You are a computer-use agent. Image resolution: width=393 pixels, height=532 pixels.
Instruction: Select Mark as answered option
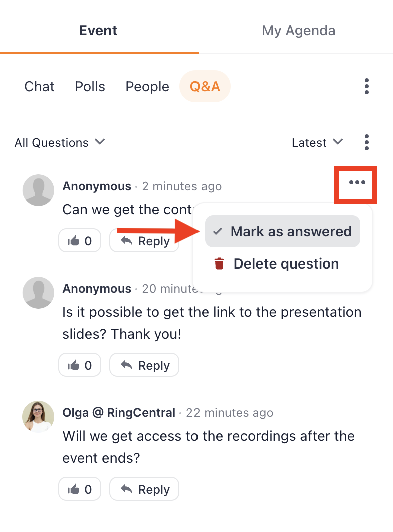click(x=282, y=231)
